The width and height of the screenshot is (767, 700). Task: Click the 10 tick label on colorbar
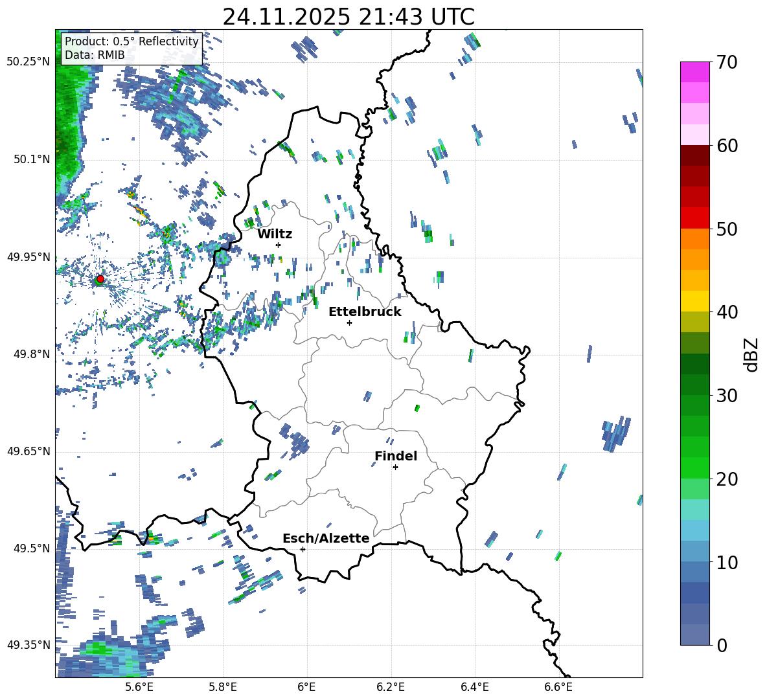[727, 562]
